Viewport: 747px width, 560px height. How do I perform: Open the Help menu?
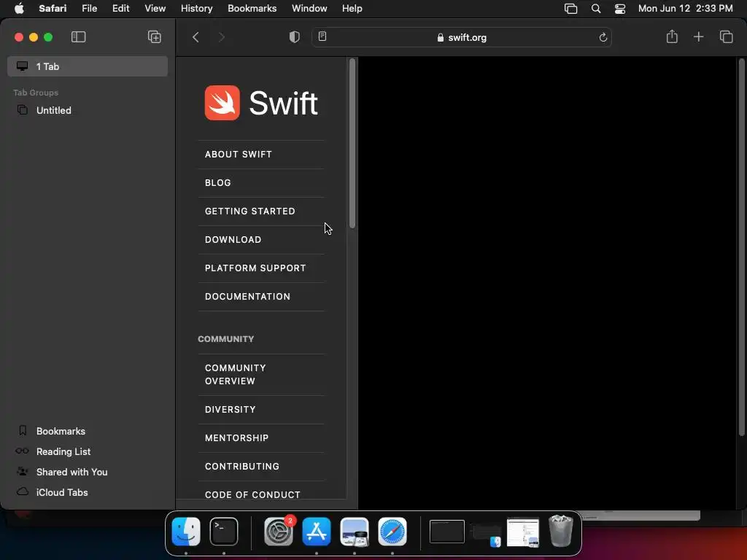pos(352,9)
